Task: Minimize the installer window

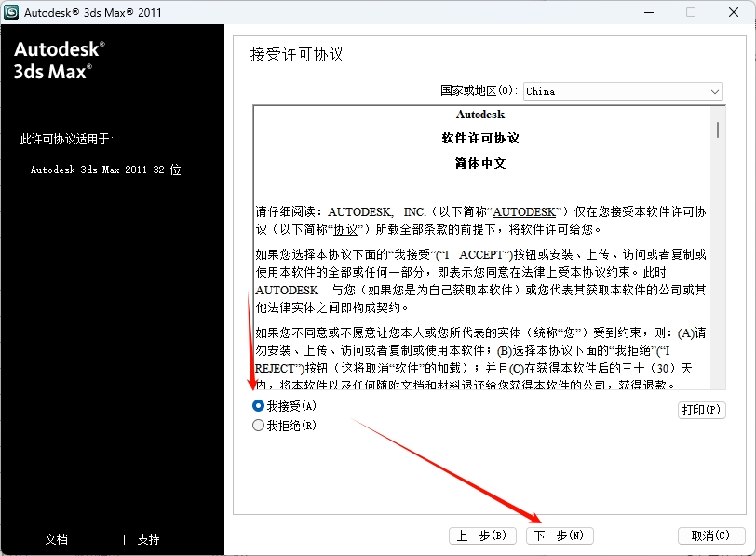Action: (x=648, y=12)
